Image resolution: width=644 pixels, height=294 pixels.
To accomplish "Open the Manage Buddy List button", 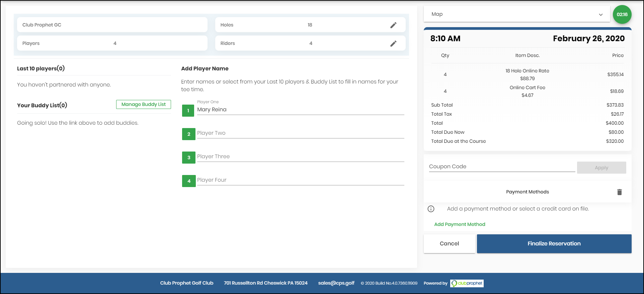I will point(143,104).
